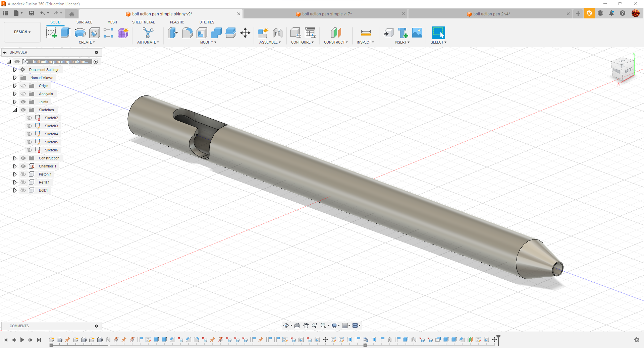
Task: Select the Joint tool icon
Action: click(x=277, y=33)
